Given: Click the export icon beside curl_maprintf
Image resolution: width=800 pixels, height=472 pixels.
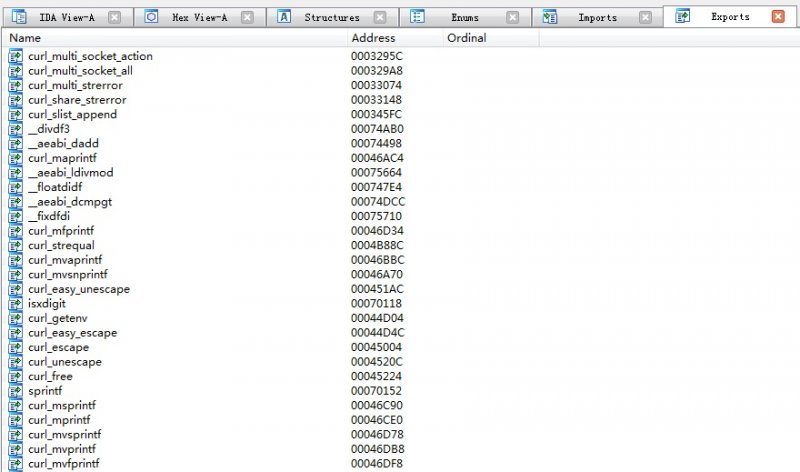Looking at the screenshot, I should click(16, 158).
